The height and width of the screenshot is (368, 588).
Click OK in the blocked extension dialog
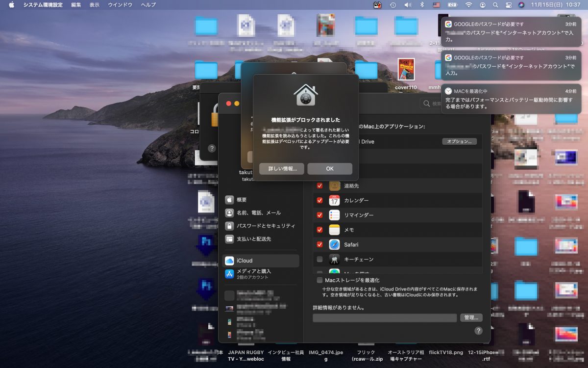coord(330,169)
